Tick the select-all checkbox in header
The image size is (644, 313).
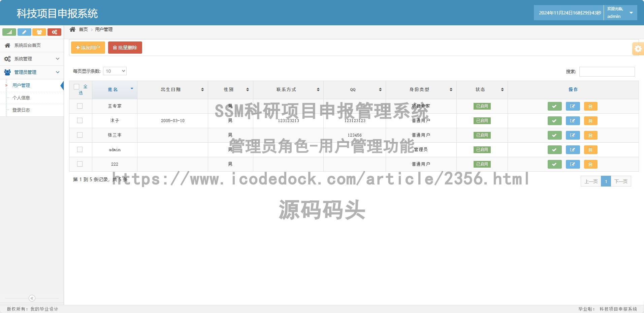coord(76,87)
